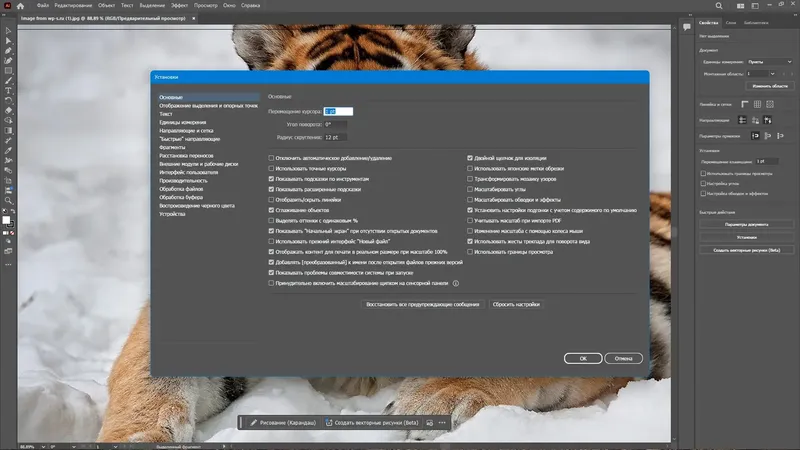
Task: Click 'Отмена' in the preferences dialog
Action: click(623, 359)
